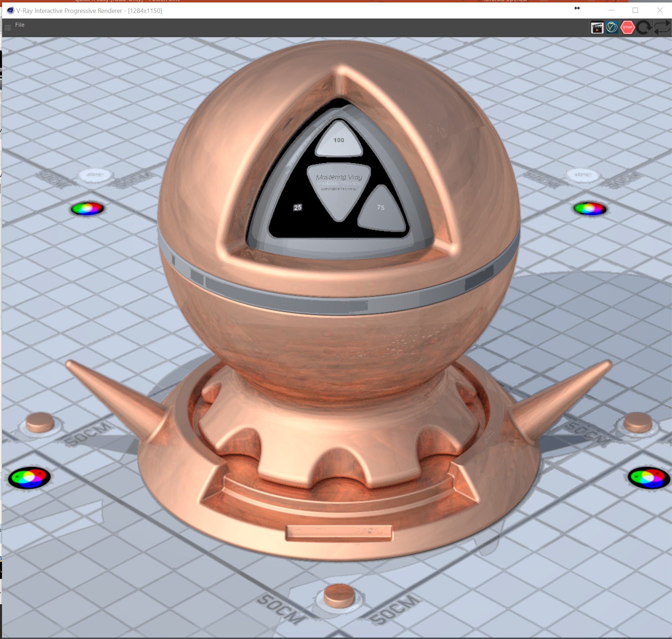Click the upper-left color wheel on floor
Image resolution: width=672 pixels, height=639 pixels.
pyautogui.click(x=87, y=209)
